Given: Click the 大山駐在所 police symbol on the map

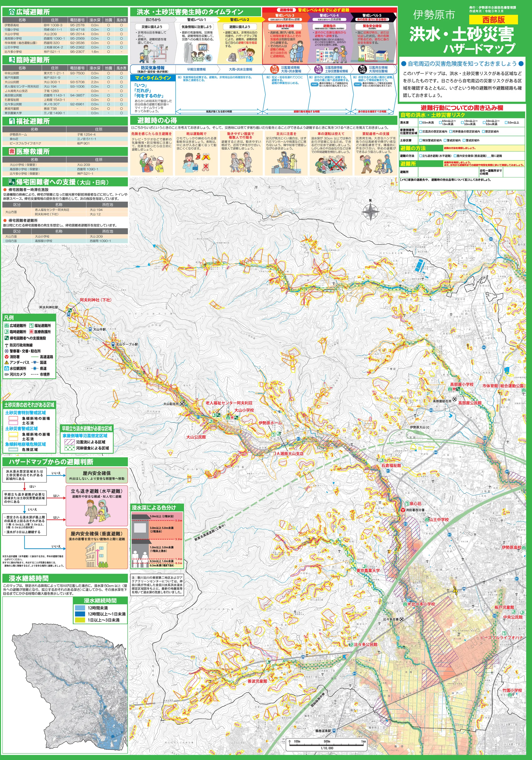Looking at the screenshot, I should pyautogui.click(x=182, y=404).
